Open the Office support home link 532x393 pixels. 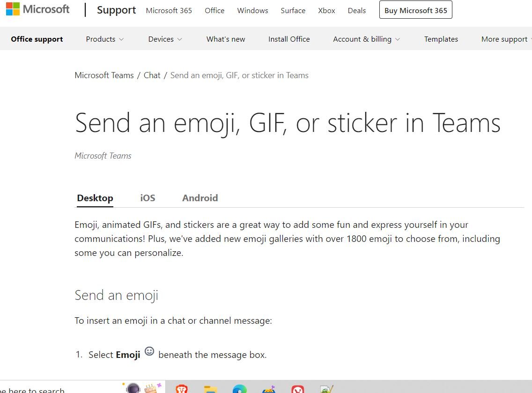(x=37, y=39)
